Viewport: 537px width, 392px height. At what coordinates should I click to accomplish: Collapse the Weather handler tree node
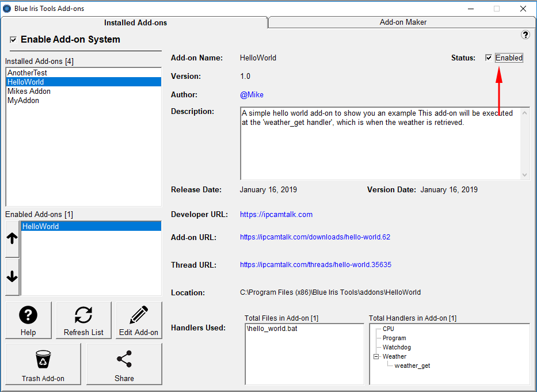(376, 356)
